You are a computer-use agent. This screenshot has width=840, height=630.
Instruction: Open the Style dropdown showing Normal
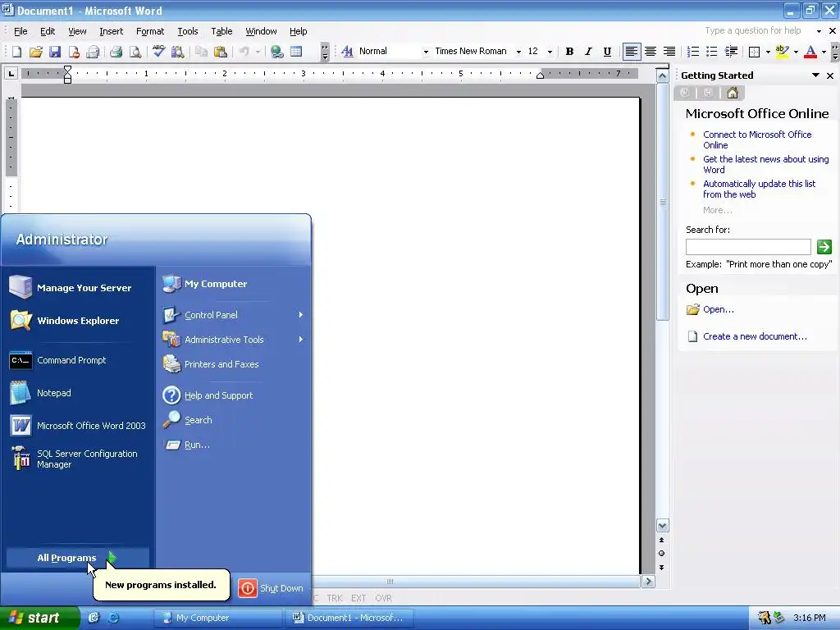tap(426, 52)
